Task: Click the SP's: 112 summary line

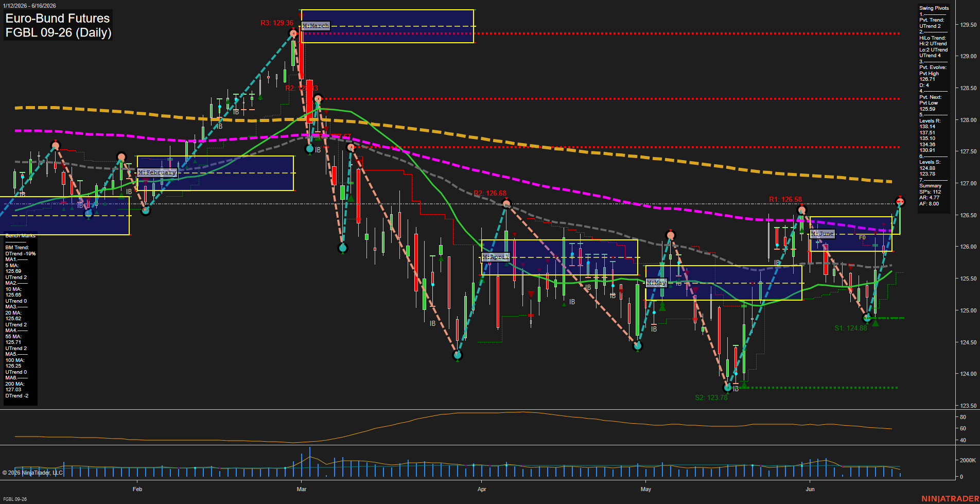Action: coord(930,192)
